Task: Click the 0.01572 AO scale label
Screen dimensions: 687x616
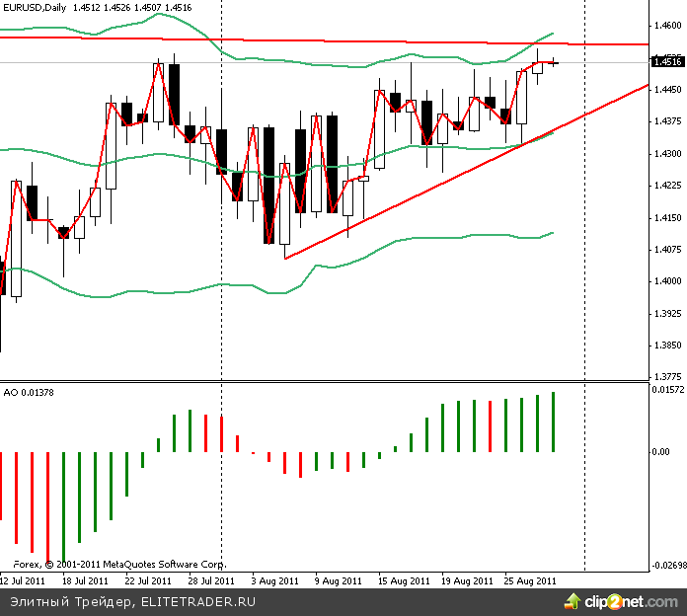Action: click(x=668, y=389)
